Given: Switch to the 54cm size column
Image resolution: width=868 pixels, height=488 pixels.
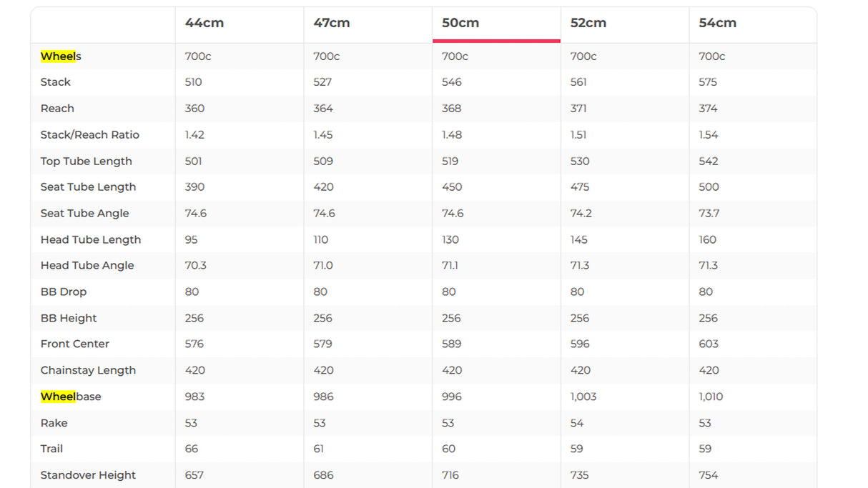Looking at the screenshot, I should click(x=717, y=23).
